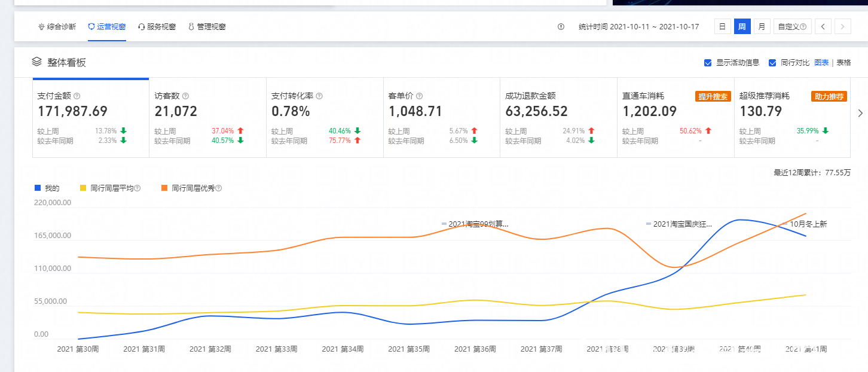
Task: Click the 2021 第30周 axis label
Action: (78, 349)
